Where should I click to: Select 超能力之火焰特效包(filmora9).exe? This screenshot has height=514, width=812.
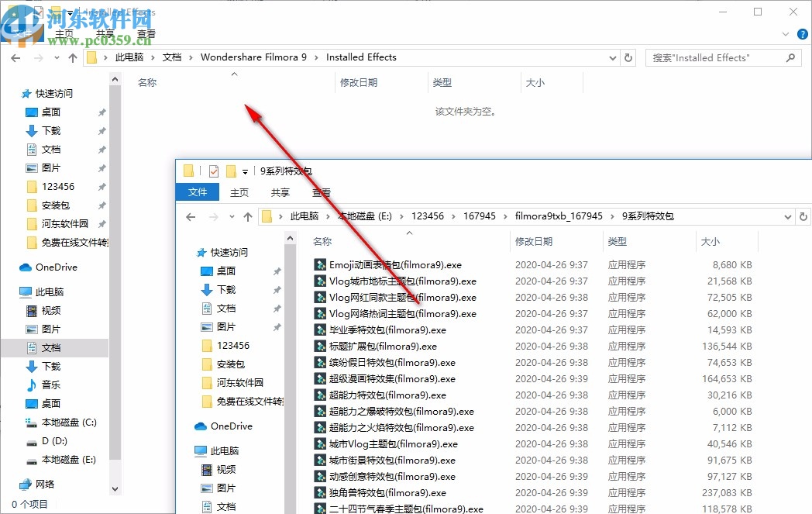[394, 427]
